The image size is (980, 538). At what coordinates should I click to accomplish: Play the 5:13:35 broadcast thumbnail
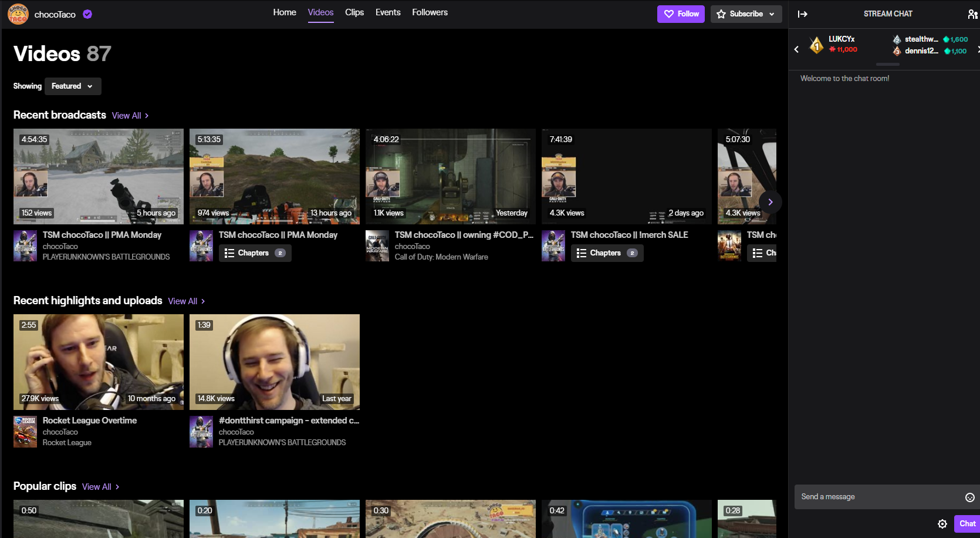[275, 176]
